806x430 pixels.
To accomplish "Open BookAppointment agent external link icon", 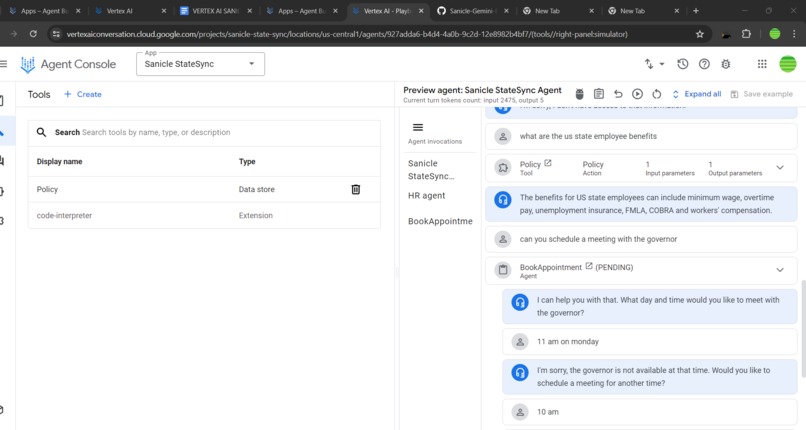I will [x=589, y=266].
